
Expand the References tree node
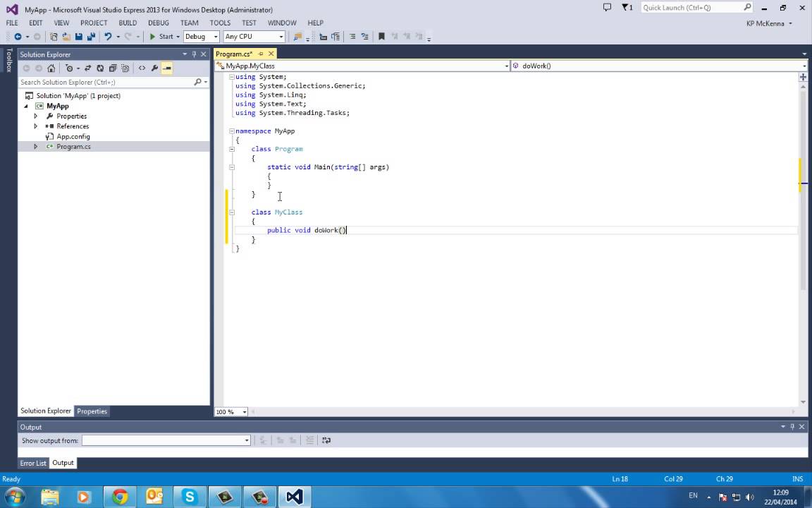click(x=36, y=126)
